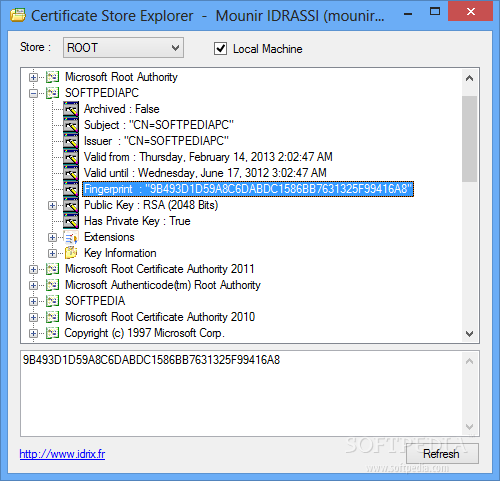Screen dimensions: 500x486
Task: Expand the Public Key node
Action: 52,205
